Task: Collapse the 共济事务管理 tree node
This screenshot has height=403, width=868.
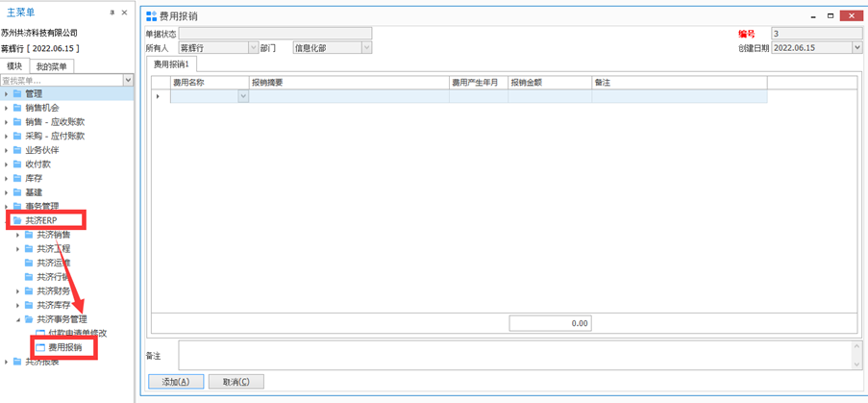Action: click(x=17, y=319)
